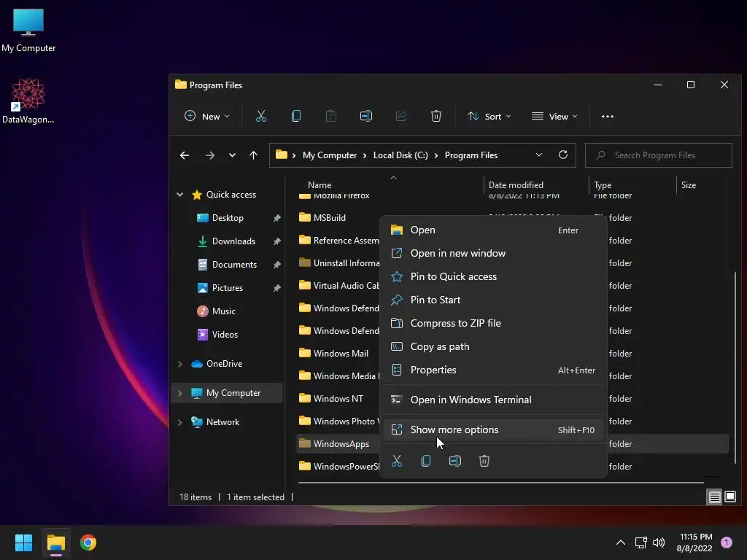Expand the OneDrive tree node
This screenshot has height=560, width=747.
point(180,364)
